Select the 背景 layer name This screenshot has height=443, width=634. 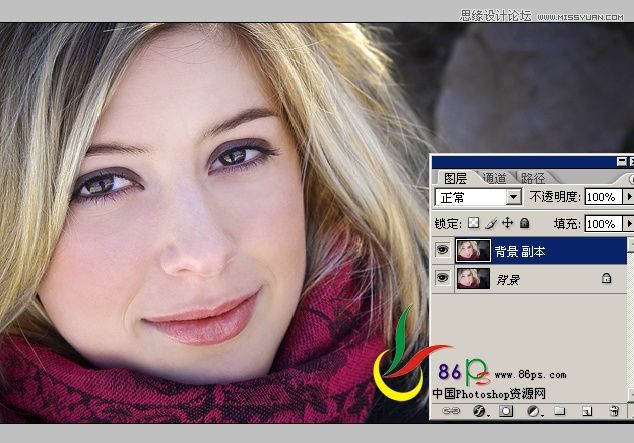[x=508, y=279]
